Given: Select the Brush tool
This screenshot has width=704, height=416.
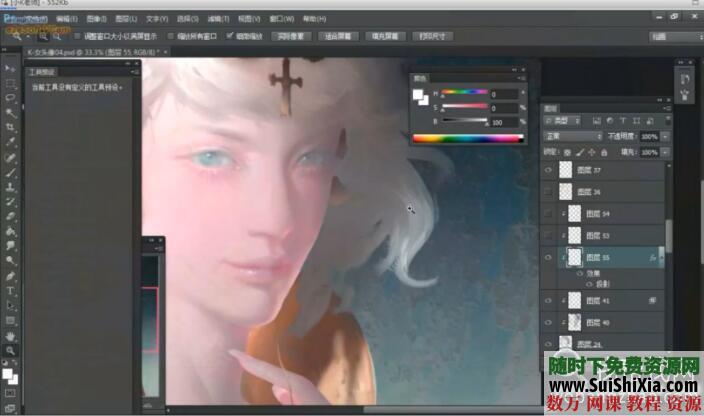Looking at the screenshot, I should pos(10,172).
